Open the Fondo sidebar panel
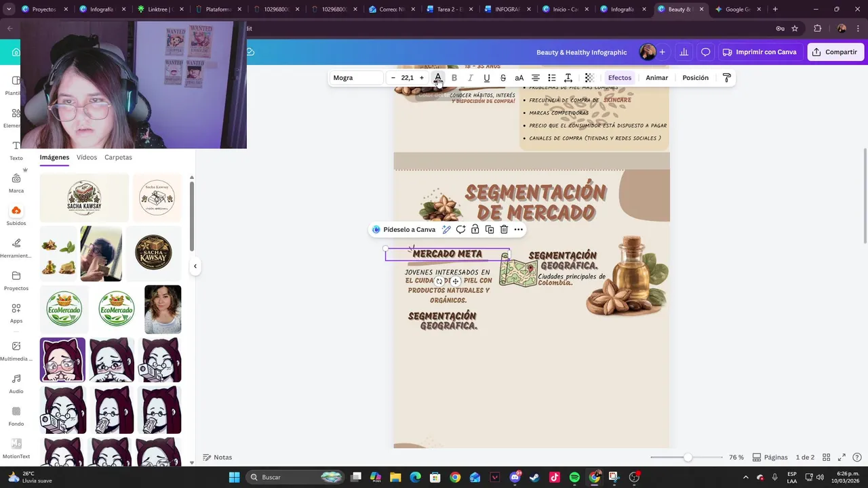The height and width of the screenshot is (488, 868). pos(16,416)
